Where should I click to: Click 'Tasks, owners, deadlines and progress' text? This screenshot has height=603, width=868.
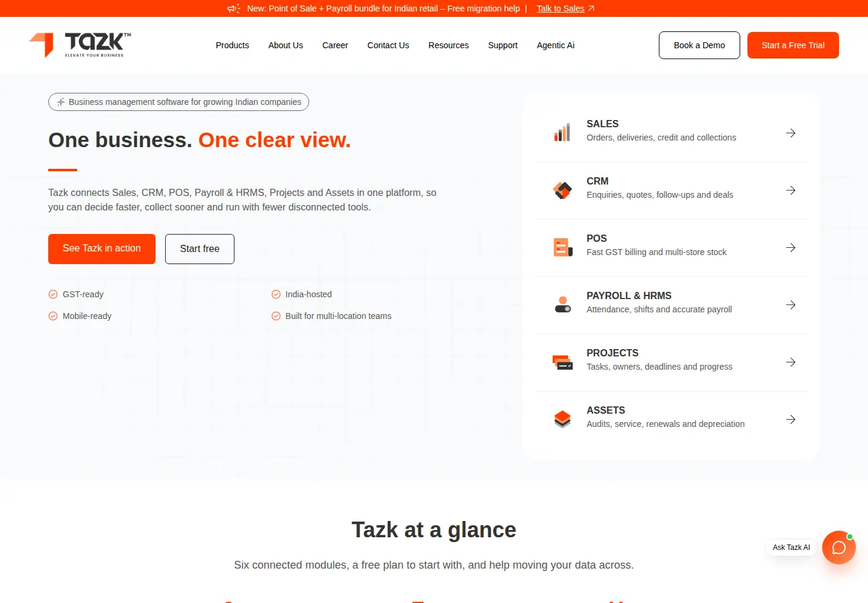coord(659,367)
